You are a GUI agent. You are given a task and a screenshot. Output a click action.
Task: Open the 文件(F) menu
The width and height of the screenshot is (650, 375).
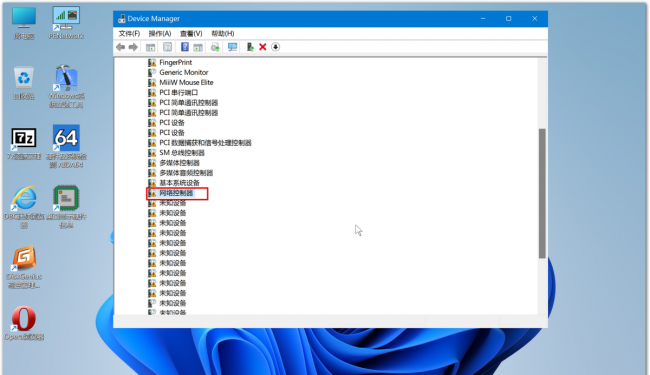click(129, 34)
